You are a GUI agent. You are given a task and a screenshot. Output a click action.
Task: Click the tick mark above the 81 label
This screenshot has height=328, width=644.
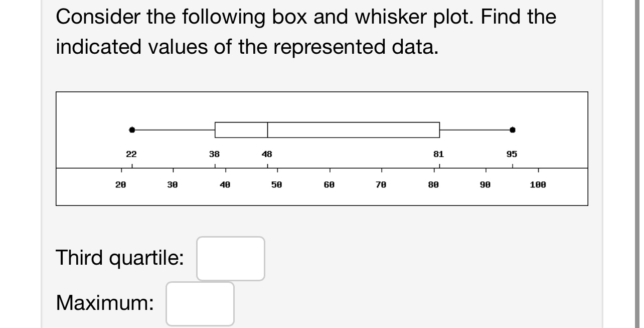[x=440, y=165]
